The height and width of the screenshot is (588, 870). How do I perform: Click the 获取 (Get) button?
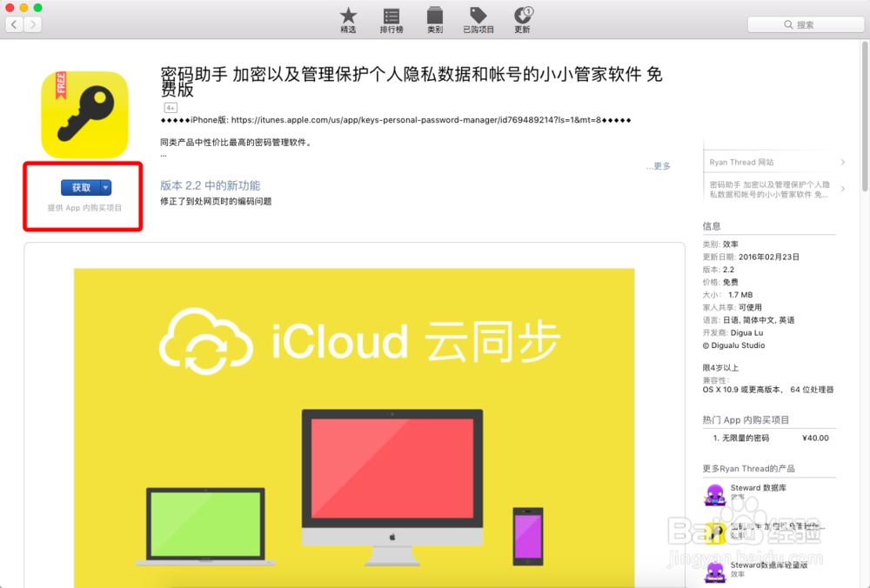pyautogui.click(x=81, y=188)
